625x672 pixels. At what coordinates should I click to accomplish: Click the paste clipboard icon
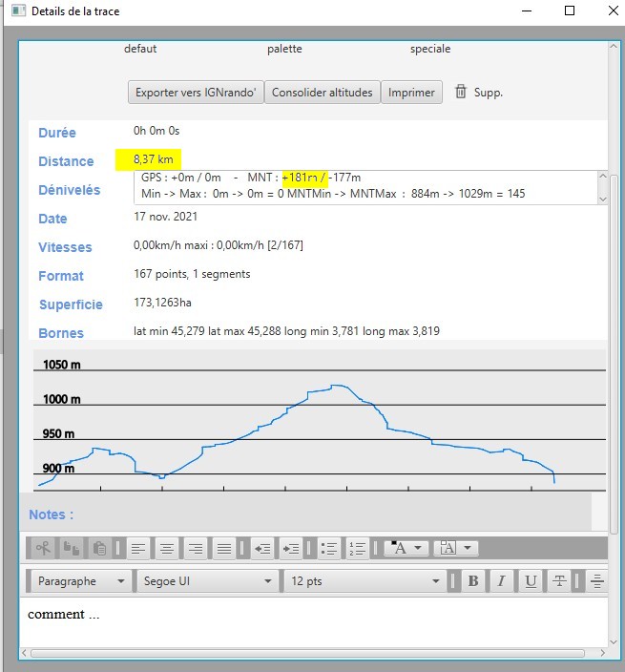click(99, 548)
